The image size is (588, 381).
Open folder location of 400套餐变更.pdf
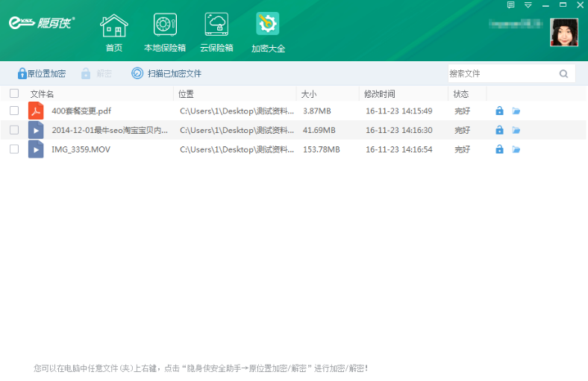(x=516, y=111)
